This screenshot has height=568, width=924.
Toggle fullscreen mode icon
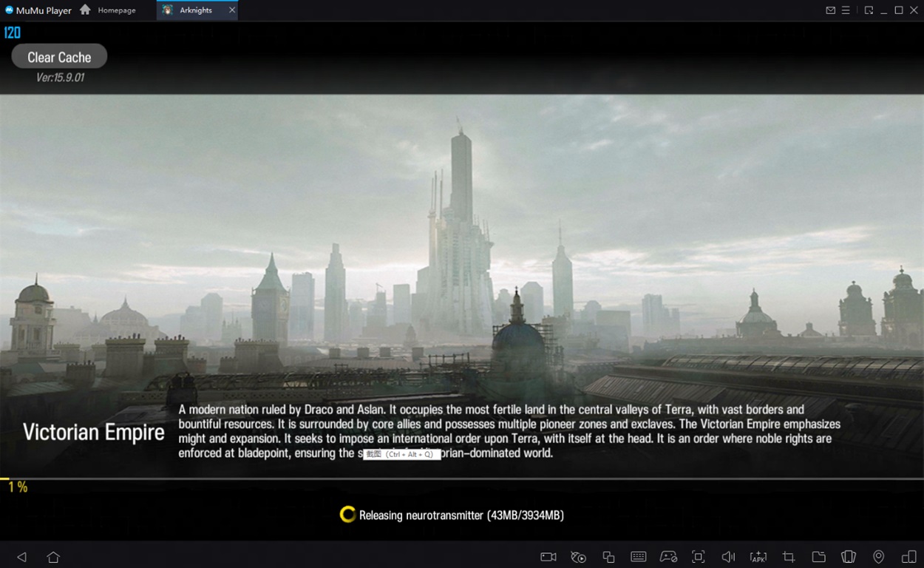699,557
